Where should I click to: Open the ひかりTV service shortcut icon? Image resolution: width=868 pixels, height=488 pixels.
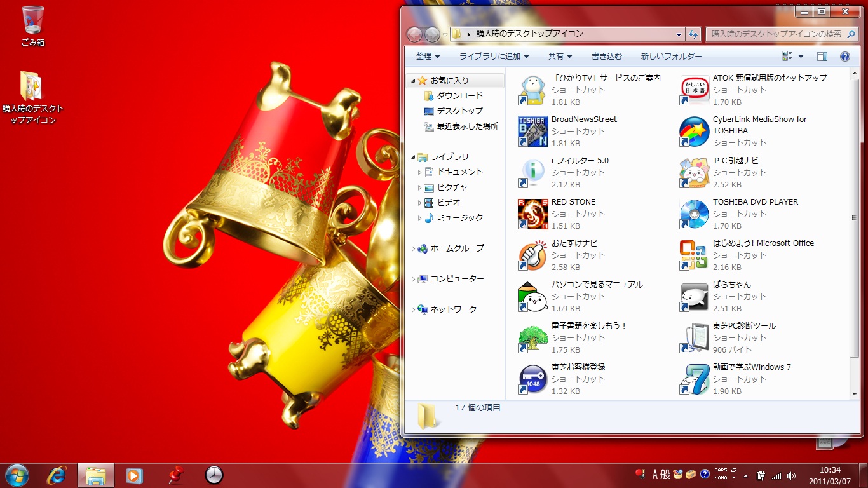532,90
